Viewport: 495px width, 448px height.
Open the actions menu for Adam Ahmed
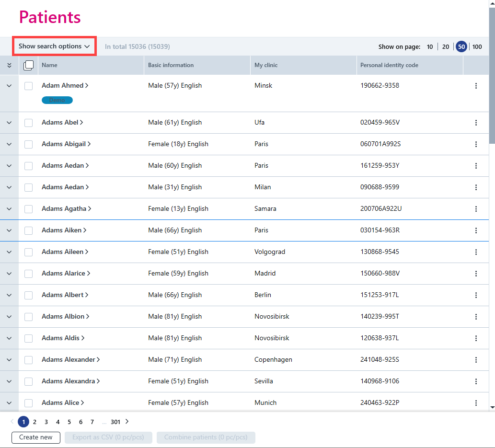click(x=476, y=86)
